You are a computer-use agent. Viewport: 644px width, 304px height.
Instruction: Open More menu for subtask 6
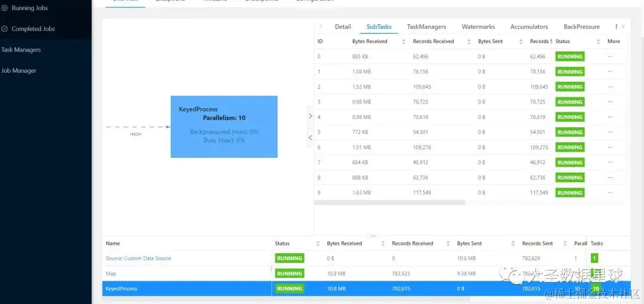[610, 148]
